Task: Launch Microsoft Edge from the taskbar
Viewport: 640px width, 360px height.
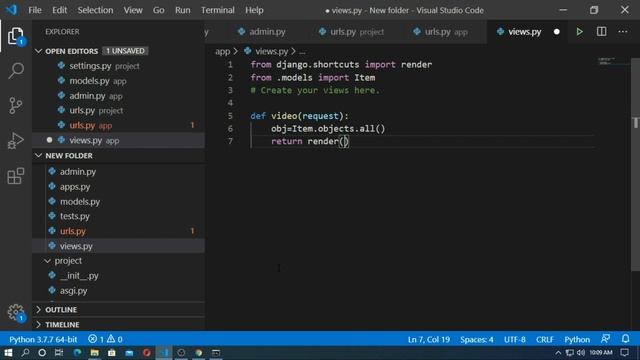Action: [x=77, y=353]
